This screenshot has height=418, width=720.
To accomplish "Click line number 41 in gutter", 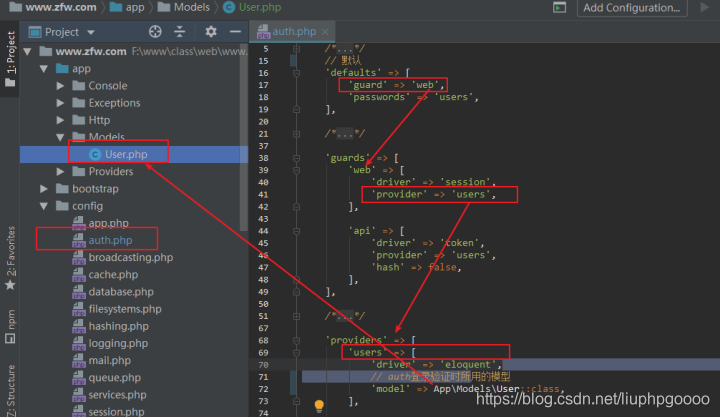I will 263,195.
